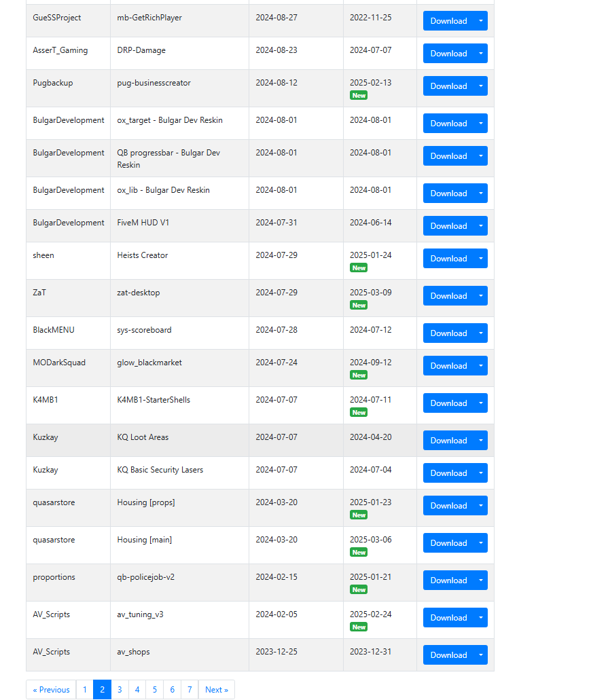
Task: Click the New badge under 2025-02-13
Action: coord(359,96)
